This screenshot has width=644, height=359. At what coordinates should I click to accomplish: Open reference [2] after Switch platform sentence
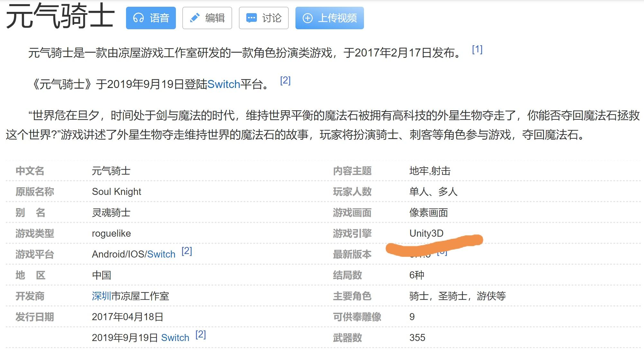(x=285, y=81)
